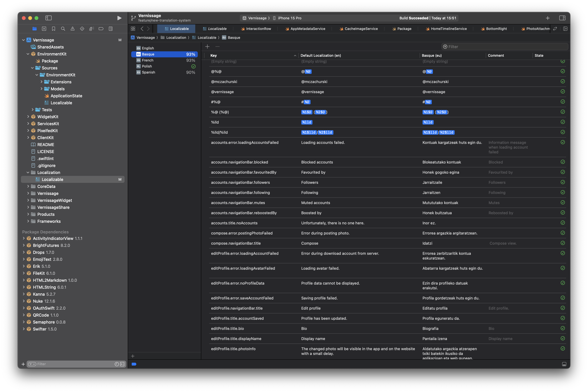Screen dimensions: 588x392
Task: Collapse the Localization folder
Action: click(x=28, y=173)
